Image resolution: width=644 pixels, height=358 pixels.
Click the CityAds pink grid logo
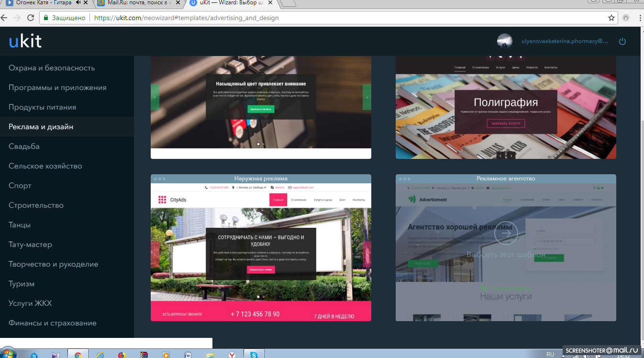(x=162, y=200)
